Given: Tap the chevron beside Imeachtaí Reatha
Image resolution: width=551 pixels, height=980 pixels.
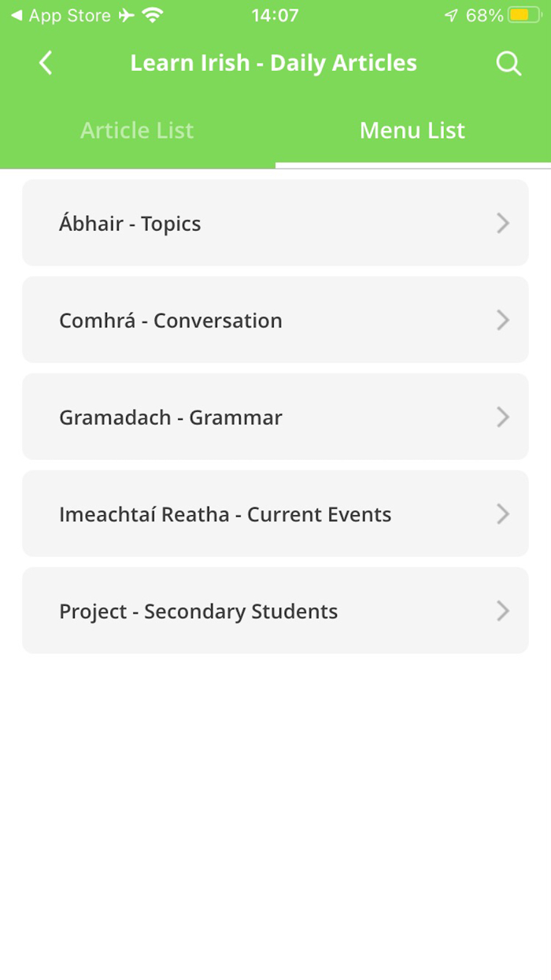Looking at the screenshot, I should [x=503, y=514].
